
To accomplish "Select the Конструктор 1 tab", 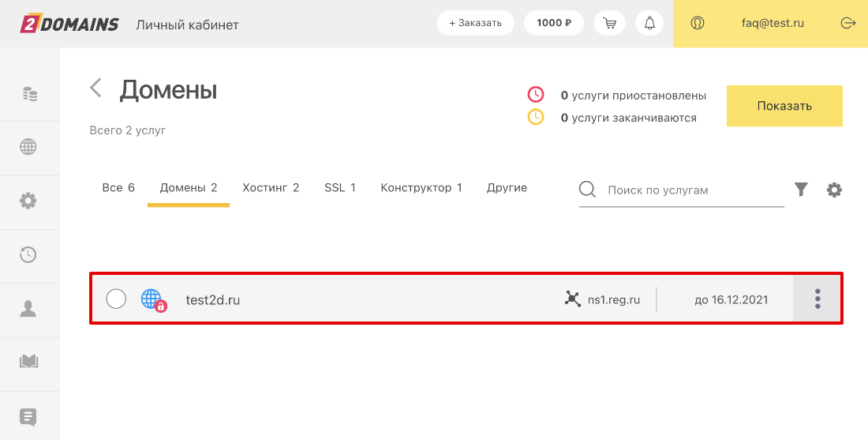I will point(421,188).
